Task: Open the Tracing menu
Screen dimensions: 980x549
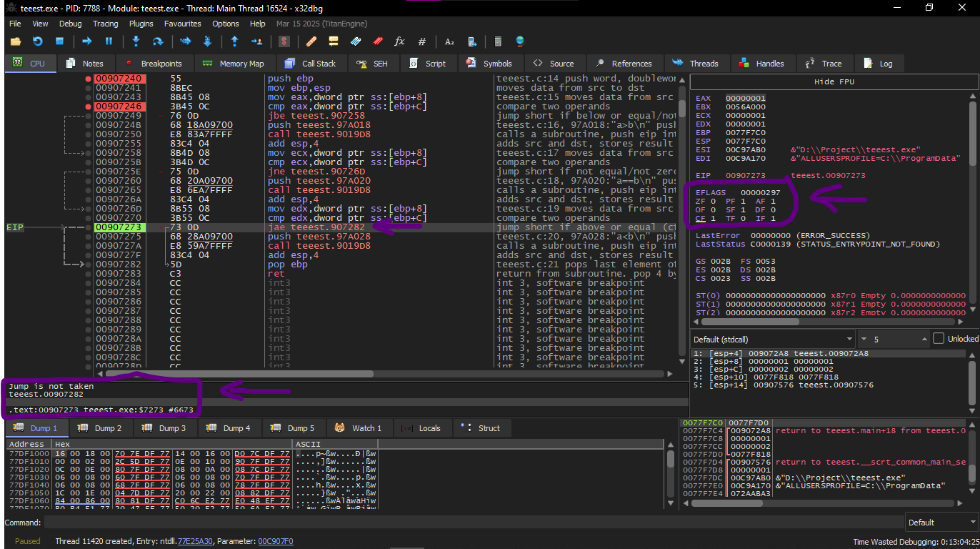Action: (x=105, y=24)
